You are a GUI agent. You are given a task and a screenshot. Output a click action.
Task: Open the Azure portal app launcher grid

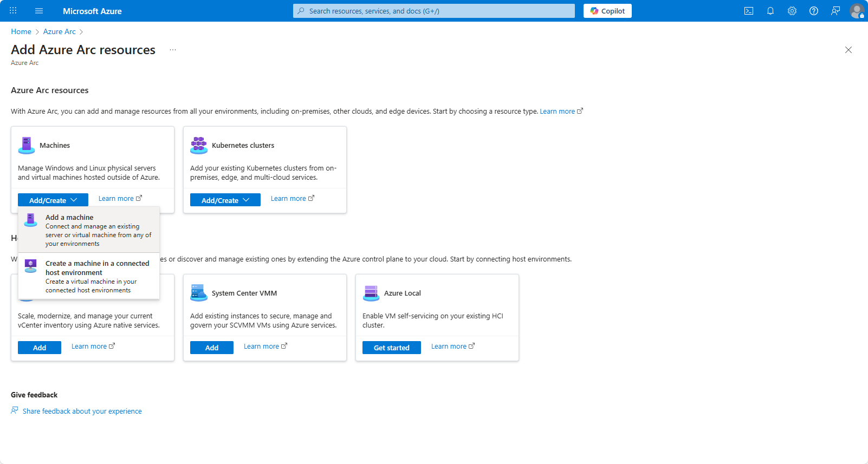point(13,11)
